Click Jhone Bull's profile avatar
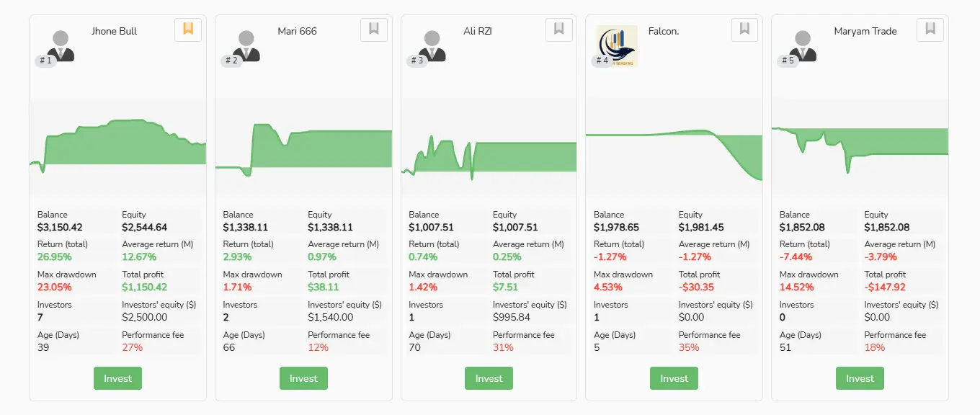The width and height of the screenshot is (980, 415). tap(61, 45)
